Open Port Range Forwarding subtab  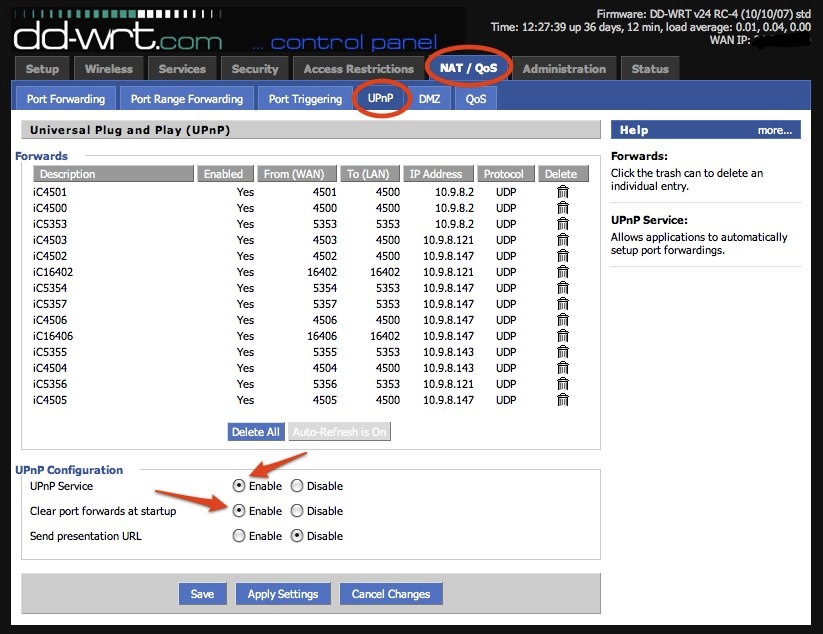pos(187,99)
